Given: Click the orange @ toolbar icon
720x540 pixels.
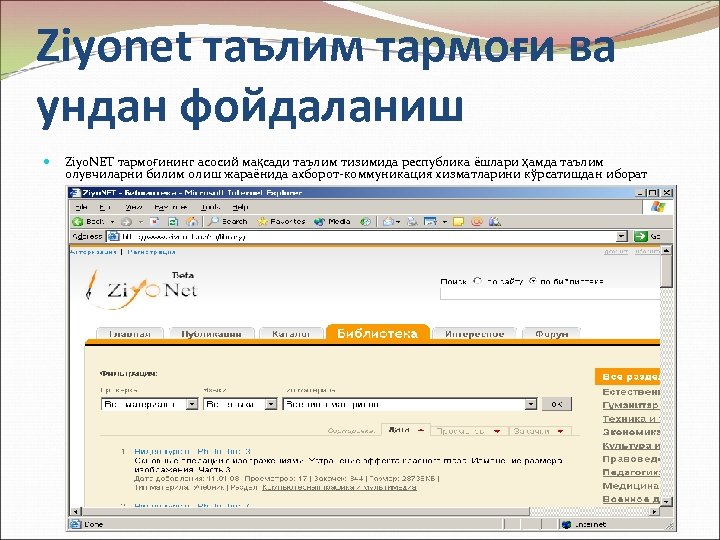Looking at the screenshot, I should click(477, 222).
